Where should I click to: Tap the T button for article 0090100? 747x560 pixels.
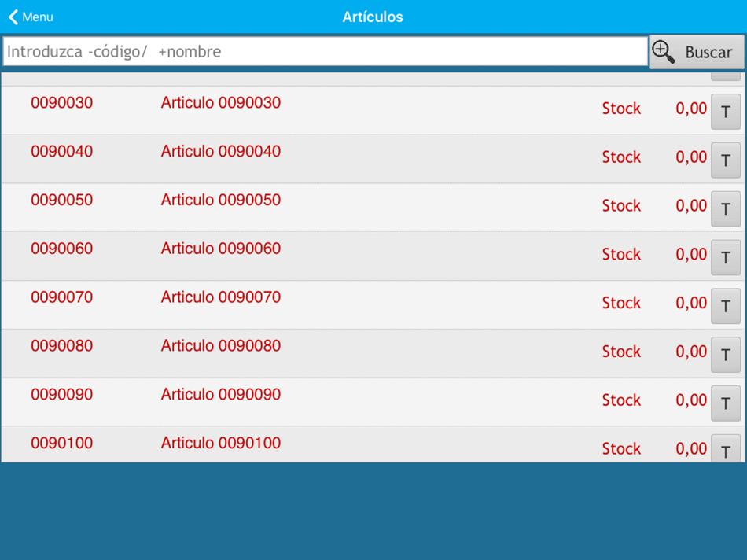click(x=726, y=448)
